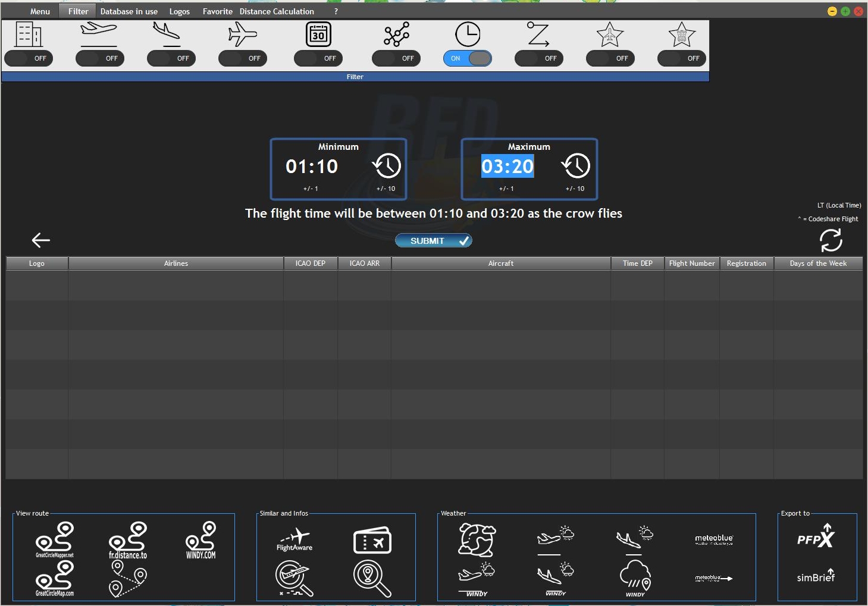Click the Minimum time field 01:10
868x606 pixels.
(x=312, y=167)
